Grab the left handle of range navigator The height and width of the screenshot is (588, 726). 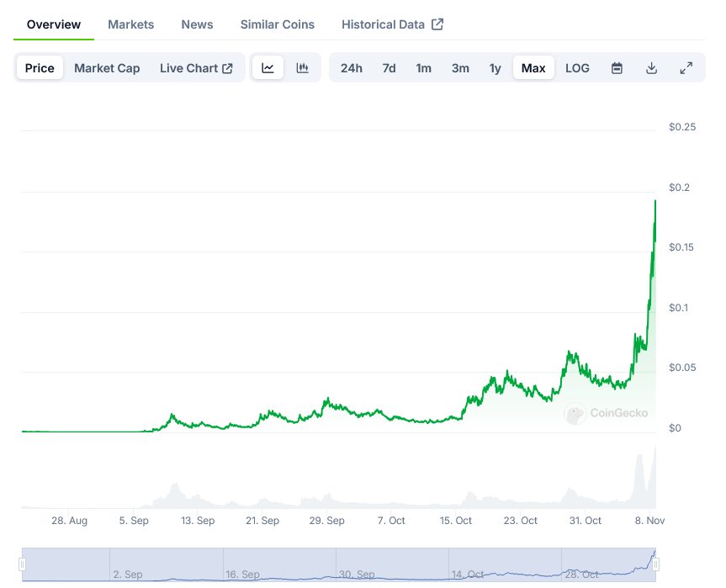[22, 564]
